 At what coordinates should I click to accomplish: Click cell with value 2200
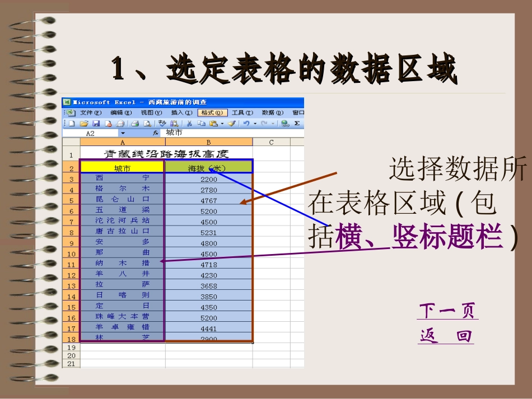[x=209, y=179]
